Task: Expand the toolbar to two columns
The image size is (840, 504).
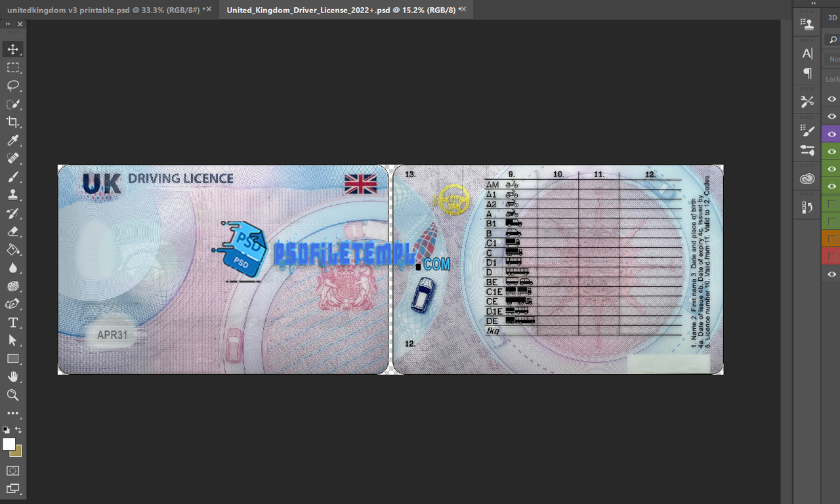Action: click(8, 24)
